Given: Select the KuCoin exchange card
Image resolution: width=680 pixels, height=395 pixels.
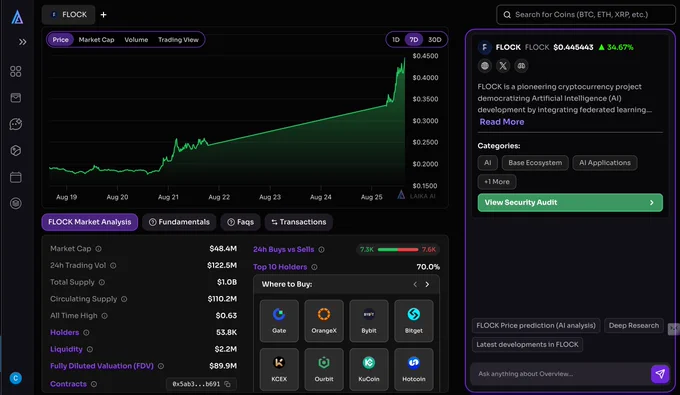Looking at the screenshot, I should (369, 369).
